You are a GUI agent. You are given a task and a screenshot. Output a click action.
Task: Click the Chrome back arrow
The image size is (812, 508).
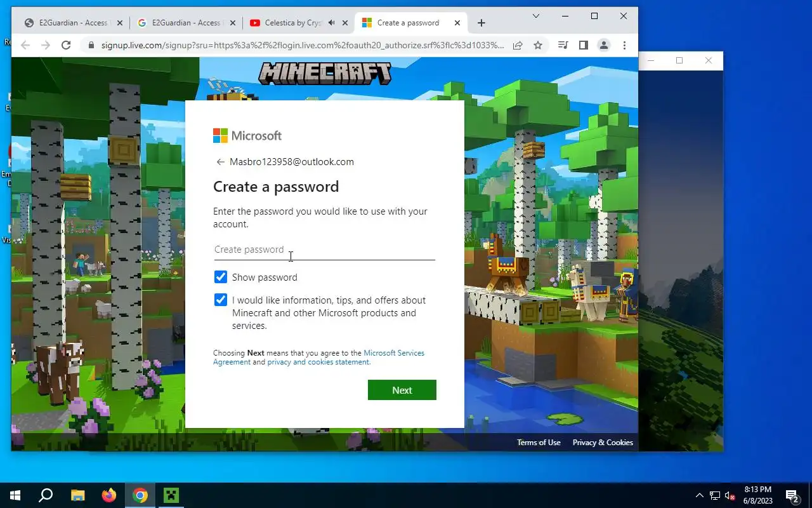(x=25, y=45)
